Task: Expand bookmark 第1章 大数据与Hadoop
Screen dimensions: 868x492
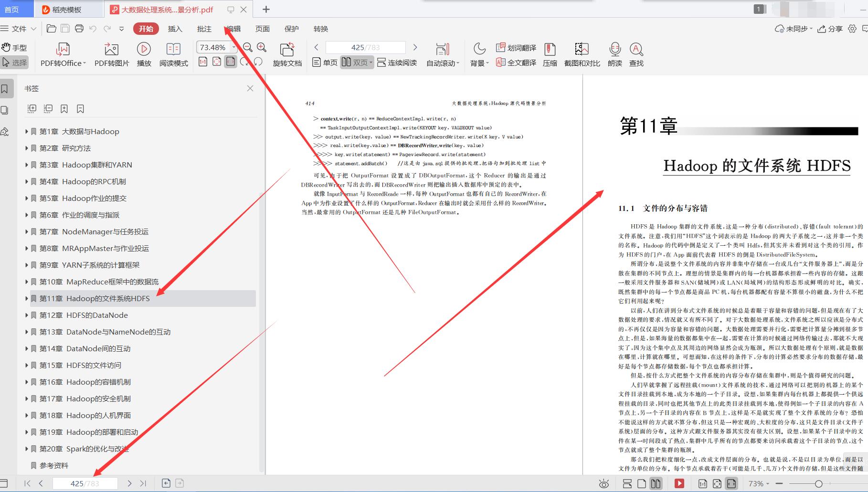Action: (27, 132)
